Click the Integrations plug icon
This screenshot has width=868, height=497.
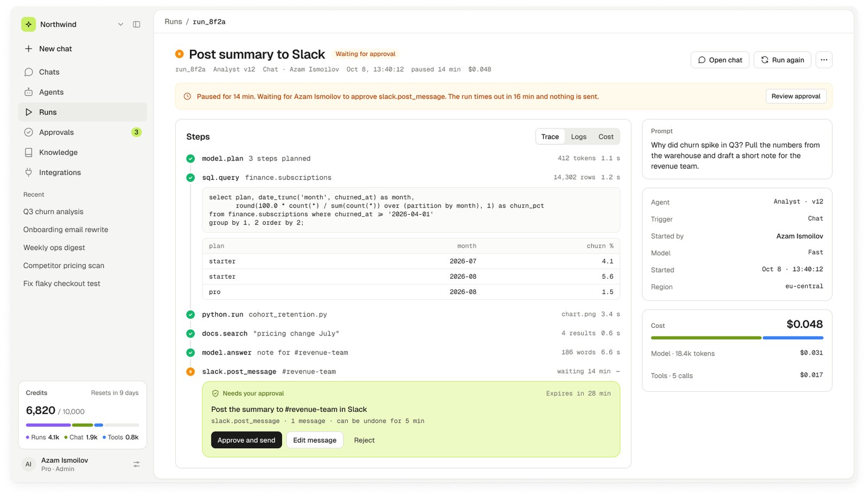tap(28, 172)
